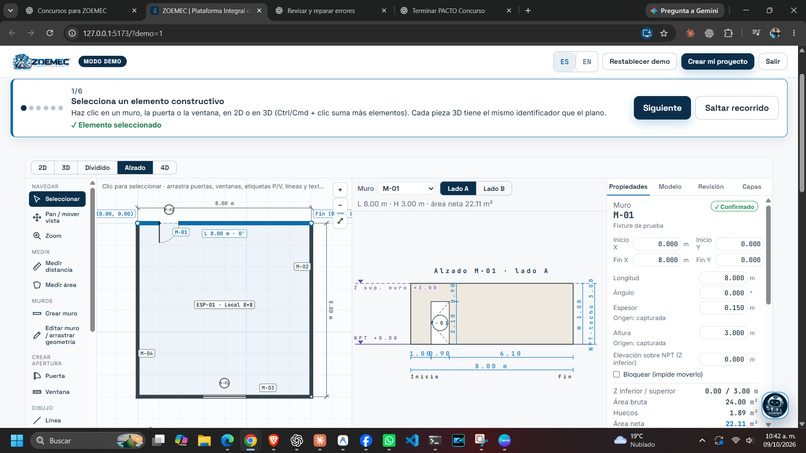Screen dimensions: 806x453
Task: Open Visual Studio Code from taskbar
Action: (412, 441)
